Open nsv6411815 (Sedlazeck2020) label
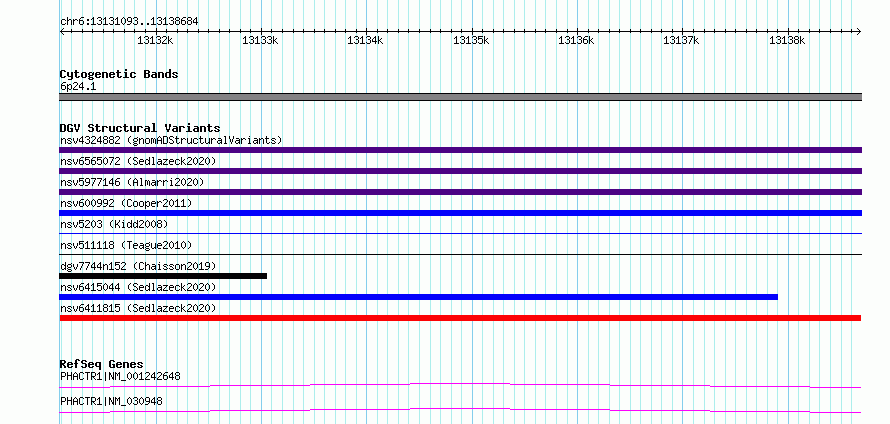 tap(138, 308)
